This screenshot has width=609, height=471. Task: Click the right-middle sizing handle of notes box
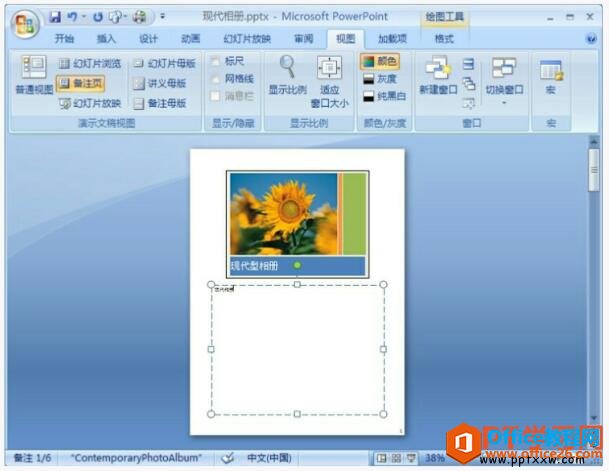[383, 349]
